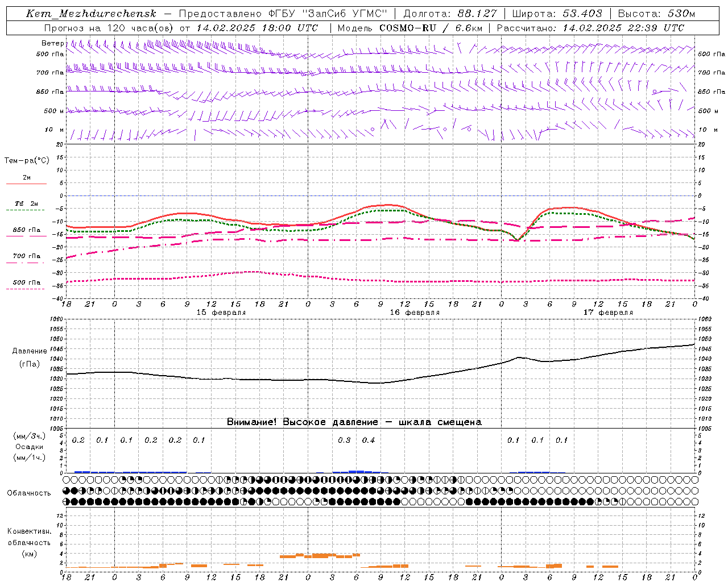Select the latitude value Широта: 53.403
The width and height of the screenshot is (728, 582).
(x=557, y=14)
